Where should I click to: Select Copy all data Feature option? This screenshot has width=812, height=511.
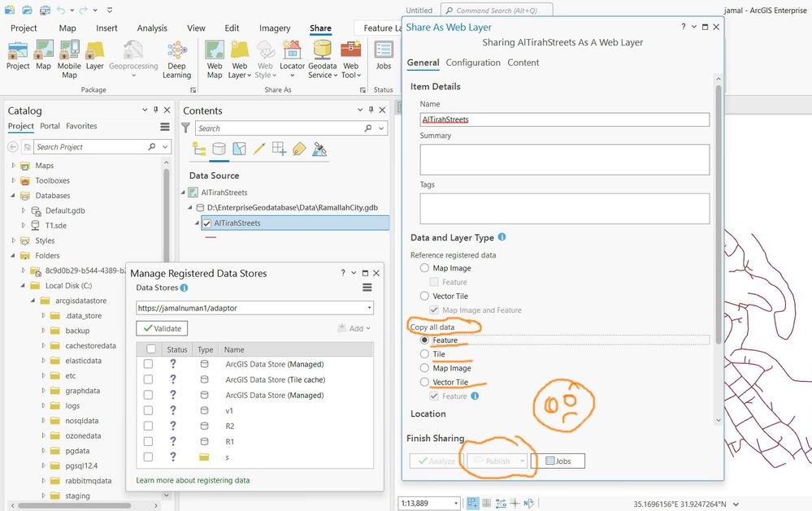pos(424,340)
